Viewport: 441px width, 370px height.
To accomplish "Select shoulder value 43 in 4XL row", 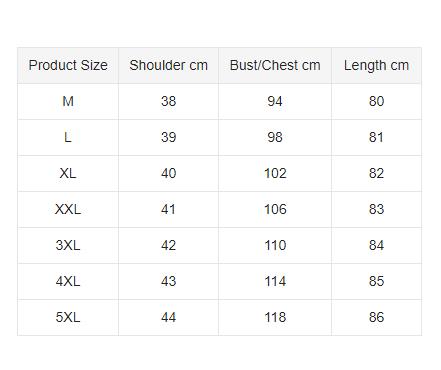I will 168,281.
